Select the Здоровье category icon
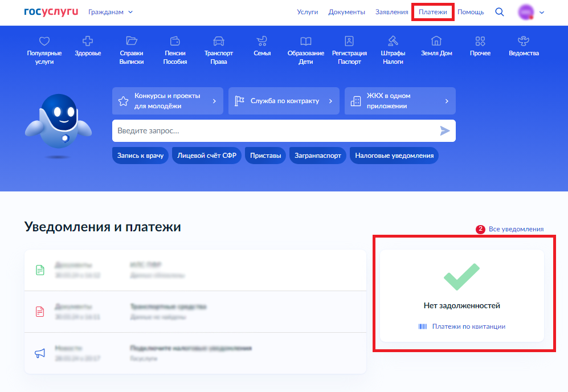Image resolution: width=568 pixels, height=392 pixels. click(87, 41)
